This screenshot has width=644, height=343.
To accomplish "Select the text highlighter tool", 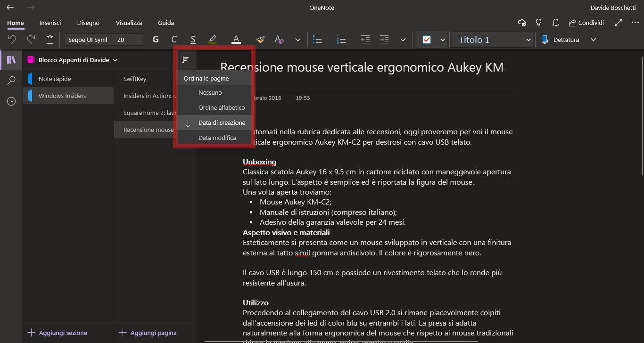I will [212, 40].
